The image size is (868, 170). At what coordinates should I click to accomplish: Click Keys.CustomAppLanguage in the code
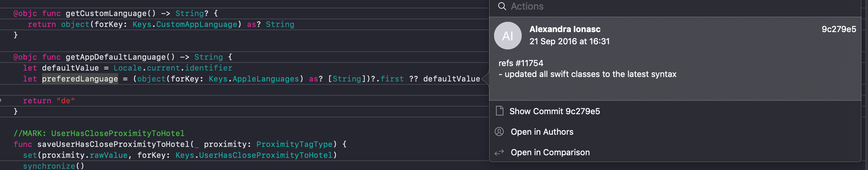(x=185, y=24)
